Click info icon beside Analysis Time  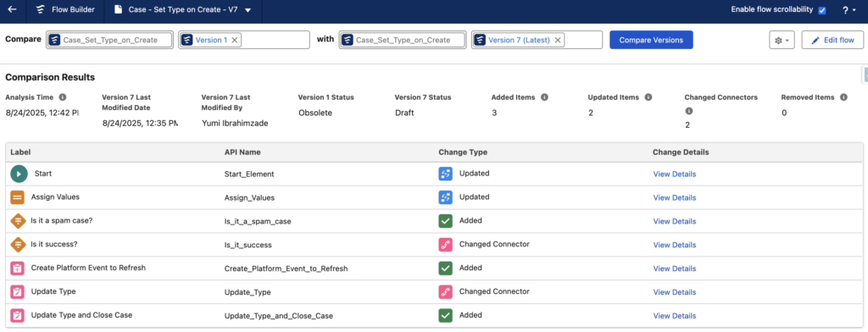pyautogui.click(x=63, y=97)
